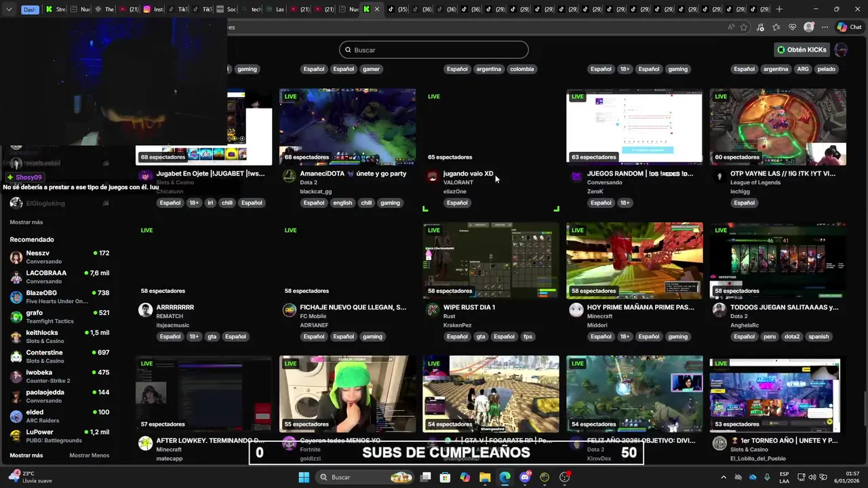
Task: Click paolaojedda avatar icon
Action: (x=16, y=396)
